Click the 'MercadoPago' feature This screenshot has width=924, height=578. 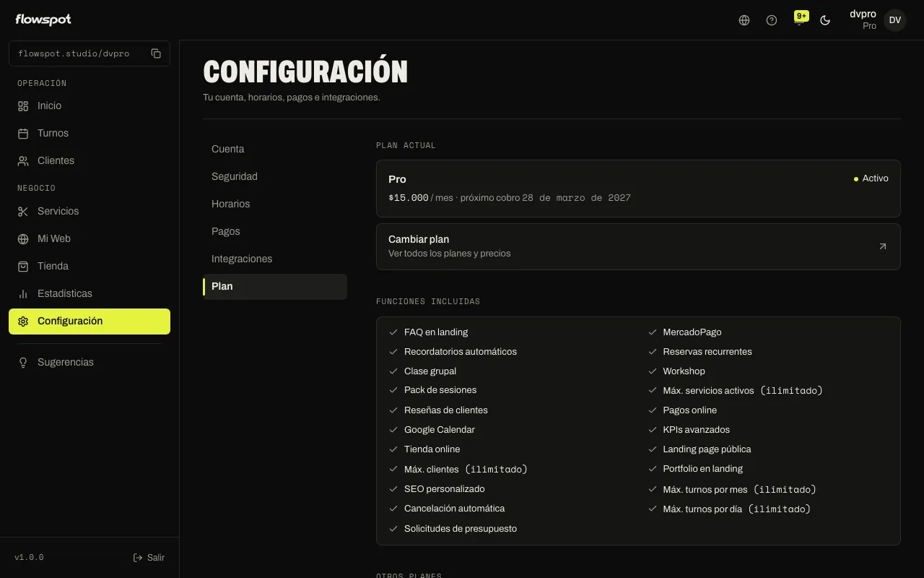click(x=692, y=332)
